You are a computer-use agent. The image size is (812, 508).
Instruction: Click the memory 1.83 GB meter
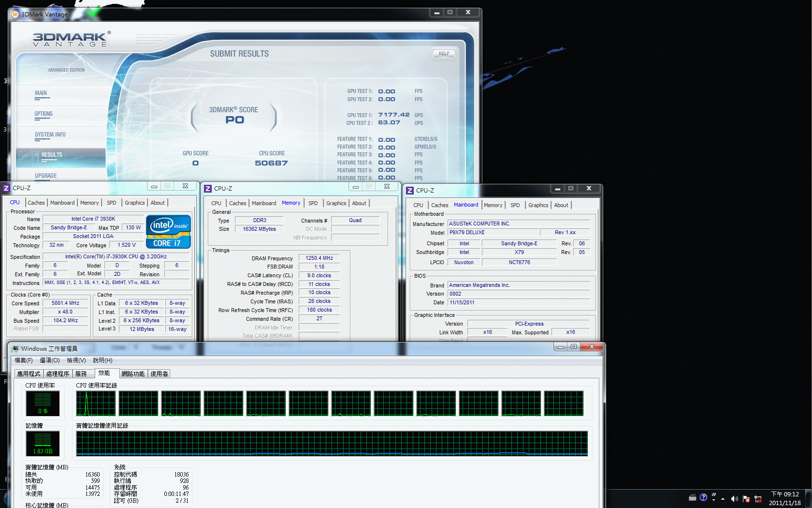coord(43,444)
